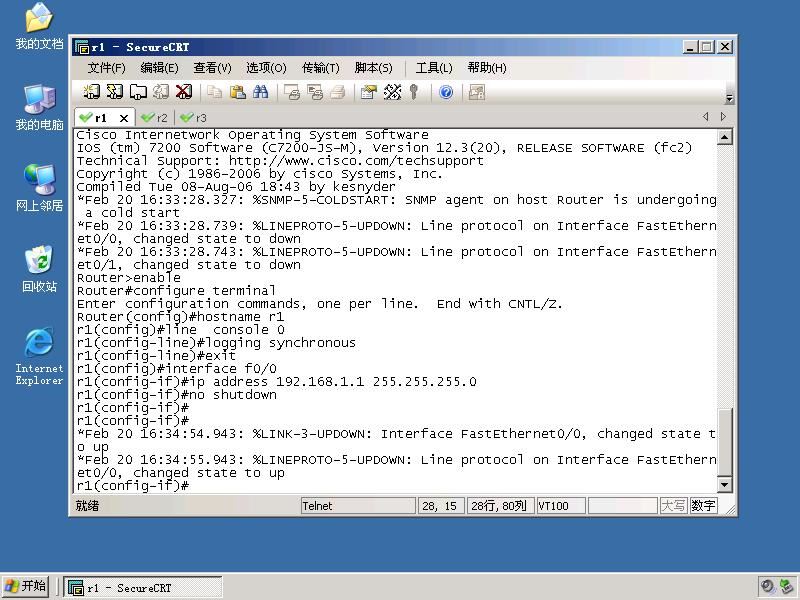Click the Connect toolbar icon
Screen dimensions: 800x600
coord(91,92)
